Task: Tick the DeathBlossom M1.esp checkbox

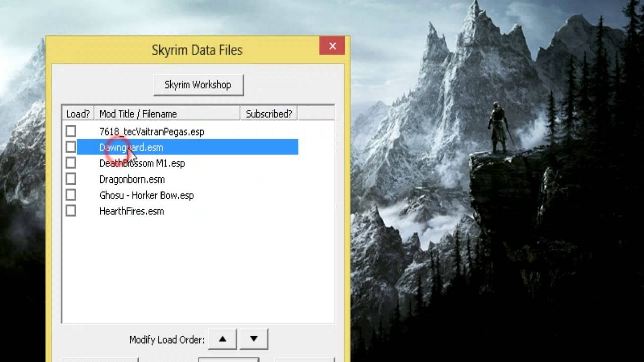Action: 71,163
